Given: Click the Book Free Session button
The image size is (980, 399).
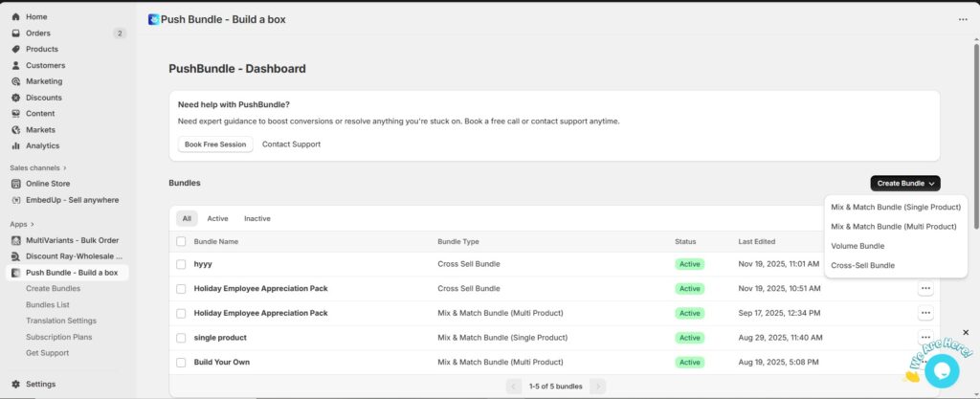Looking at the screenshot, I should click(215, 144).
